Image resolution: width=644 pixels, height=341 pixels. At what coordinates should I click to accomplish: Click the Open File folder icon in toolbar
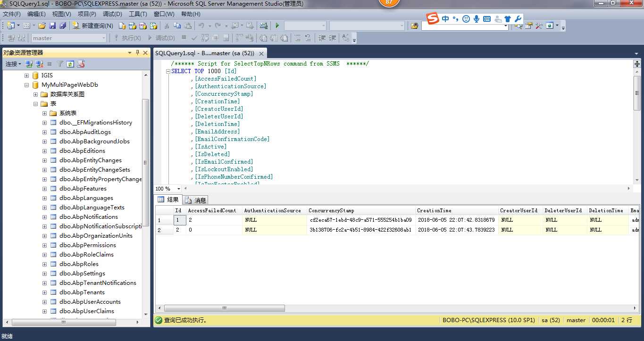point(42,25)
